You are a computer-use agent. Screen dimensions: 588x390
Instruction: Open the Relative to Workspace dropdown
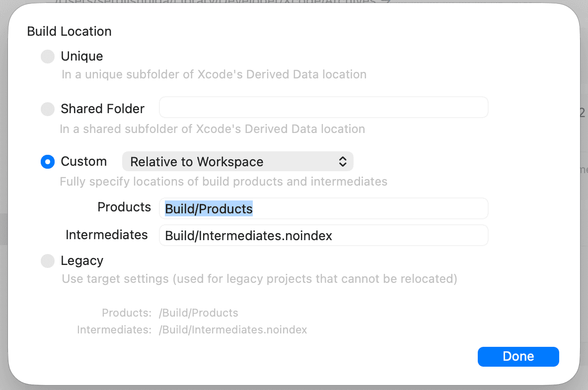tap(238, 161)
